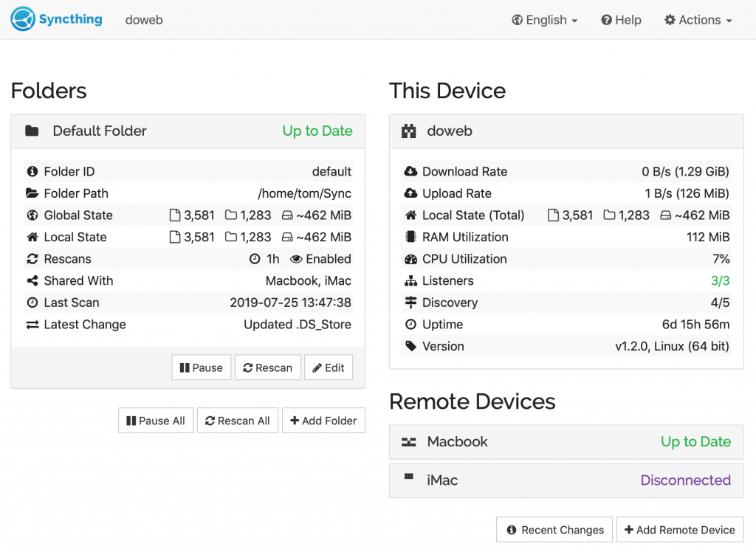
Task: Click the version v1.2.0, Linux (64 bit) text
Action: (x=672, y=347)
